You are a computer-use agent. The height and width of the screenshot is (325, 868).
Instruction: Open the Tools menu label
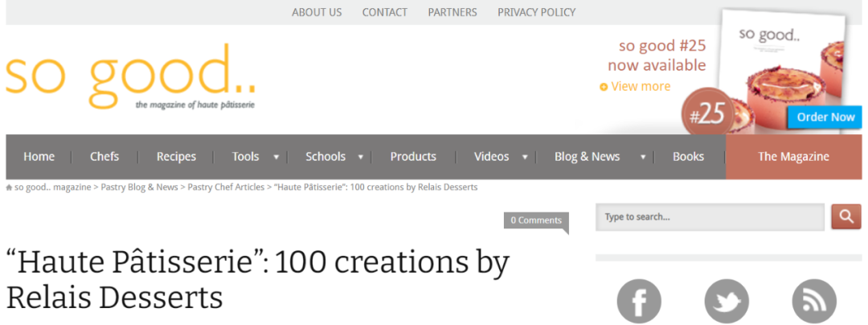pos(245,157)
